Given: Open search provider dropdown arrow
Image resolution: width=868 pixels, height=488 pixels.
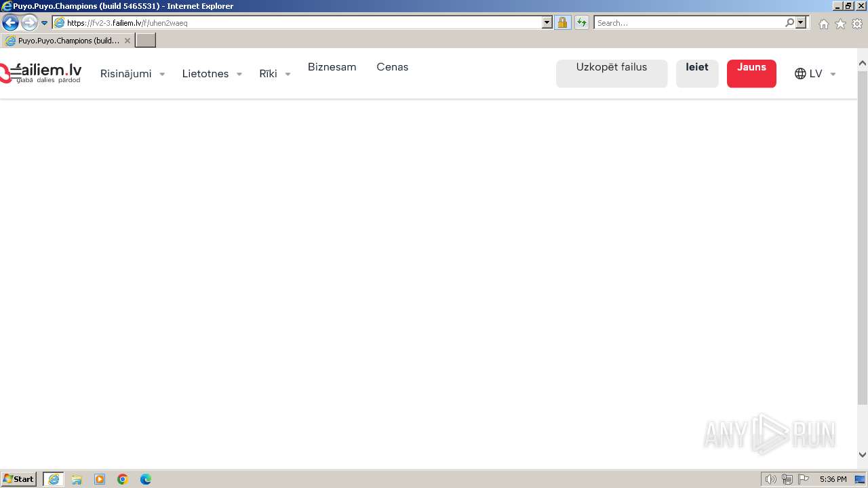Looking at the screenshot, I should pos(801,22).
